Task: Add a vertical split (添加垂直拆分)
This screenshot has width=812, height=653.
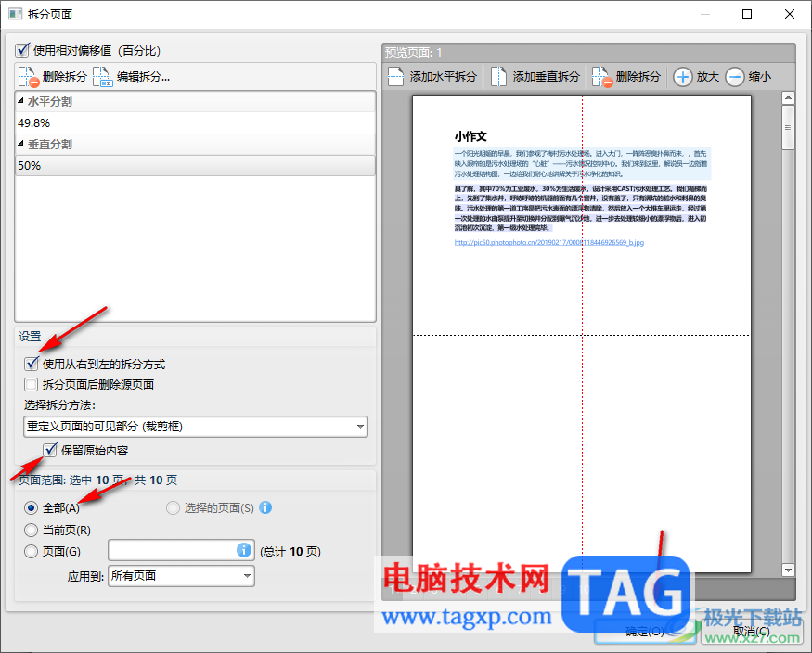Action: point(535,77)
